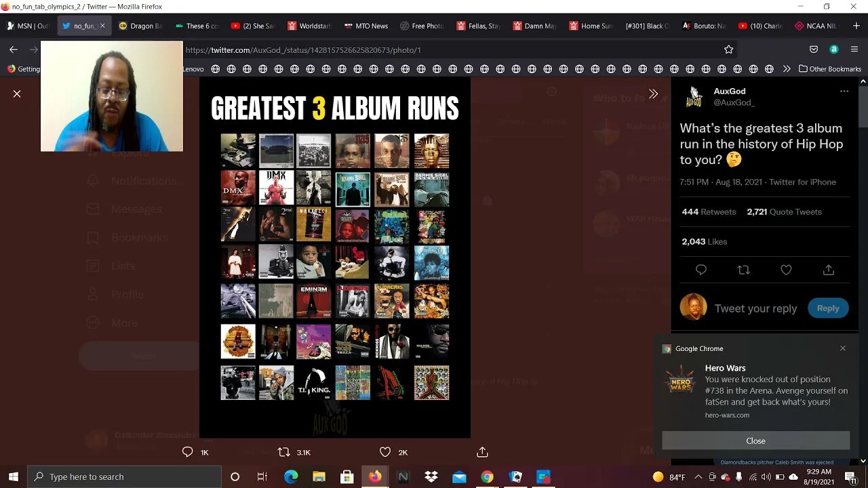Click the retweet icon in the sidebar
Viewport: 868px width, 488px height.
(x=743, y=270)
